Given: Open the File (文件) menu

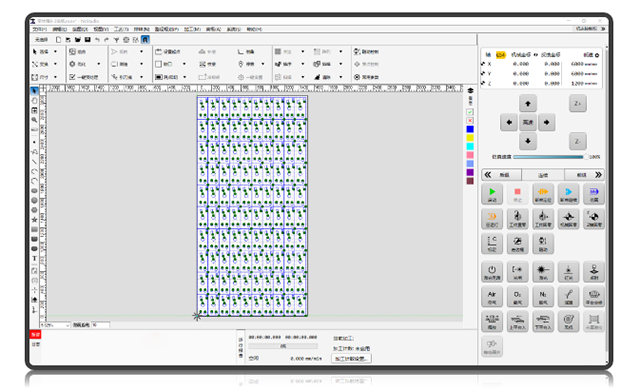Looking at the screenshot, I should tap(40, 29).
